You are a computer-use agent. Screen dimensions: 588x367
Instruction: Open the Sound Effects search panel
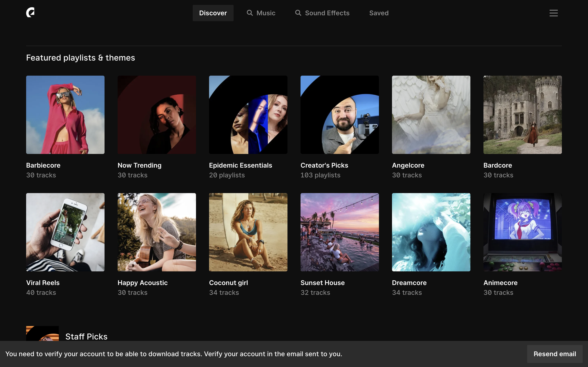pyautogui.click(x=322, y=13)
